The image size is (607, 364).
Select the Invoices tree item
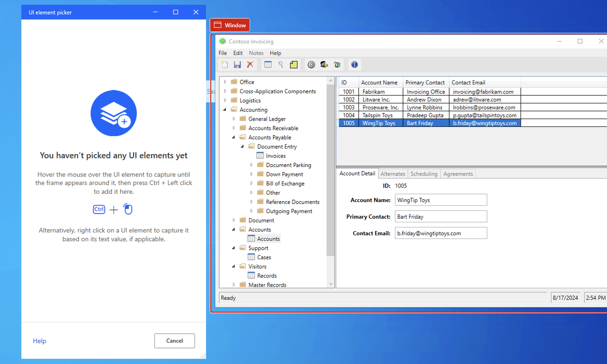tap(276, 156)
